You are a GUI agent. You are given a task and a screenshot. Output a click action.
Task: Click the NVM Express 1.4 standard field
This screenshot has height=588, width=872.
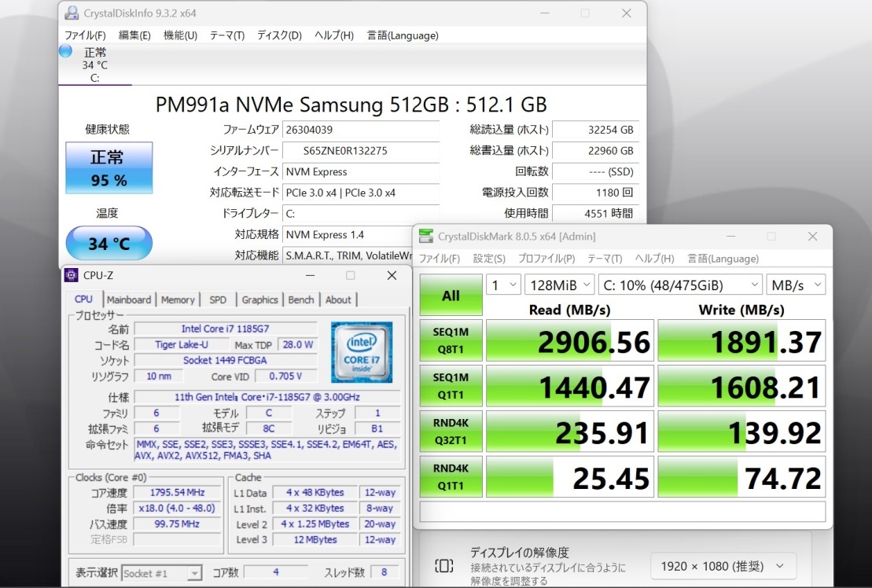click(348, 234)
